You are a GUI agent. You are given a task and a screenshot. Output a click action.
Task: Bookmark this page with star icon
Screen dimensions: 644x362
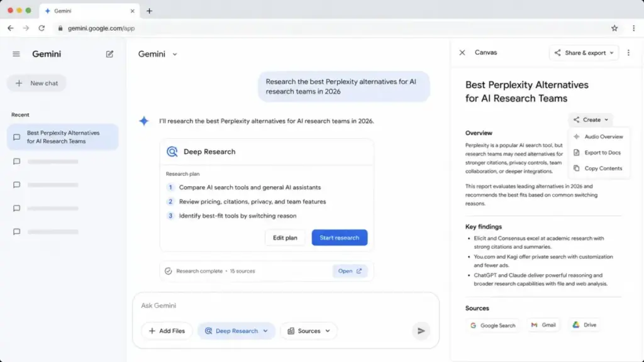point(614,28)
